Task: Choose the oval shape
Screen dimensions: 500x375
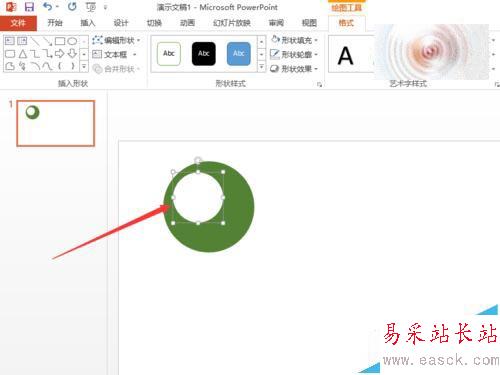Action: coord(72,41)
